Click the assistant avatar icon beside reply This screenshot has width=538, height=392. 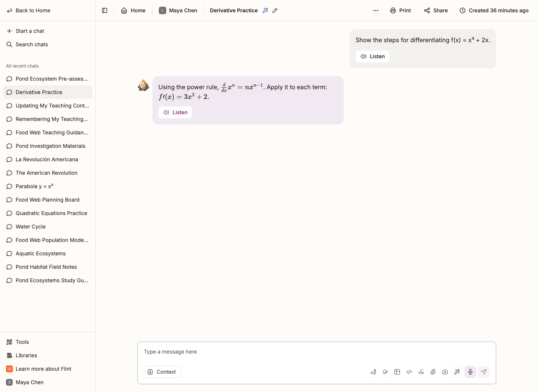point(143,85)
